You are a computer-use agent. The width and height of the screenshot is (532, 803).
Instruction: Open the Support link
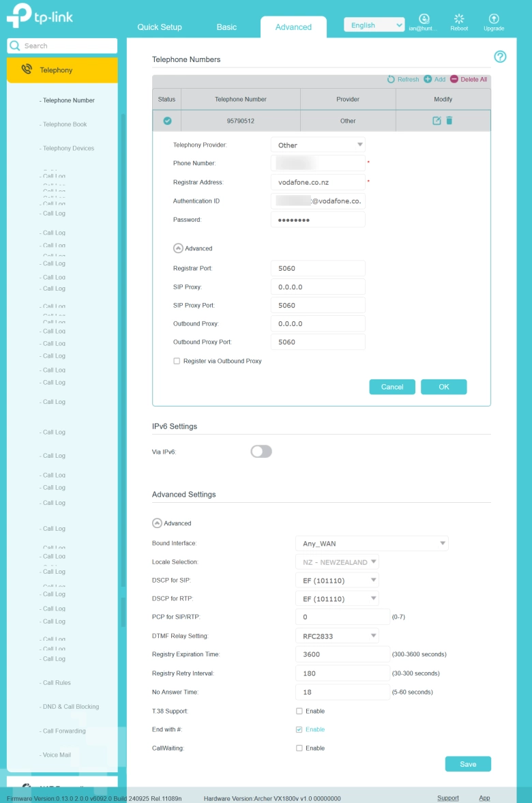coord(448,798)
